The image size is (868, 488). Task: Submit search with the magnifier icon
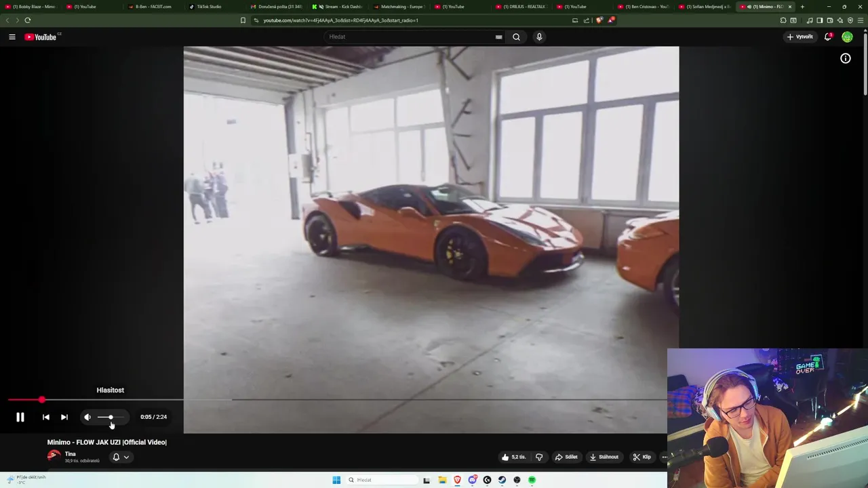(x=516, y=37)
